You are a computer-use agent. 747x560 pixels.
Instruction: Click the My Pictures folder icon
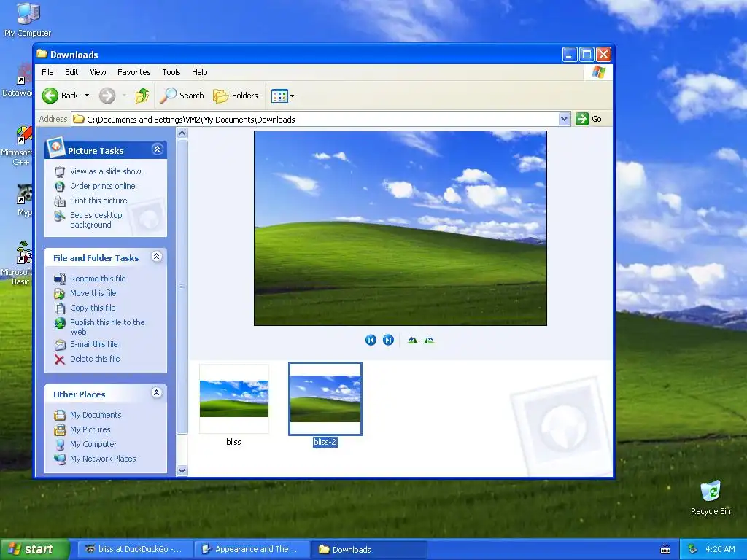pos(60,430)
